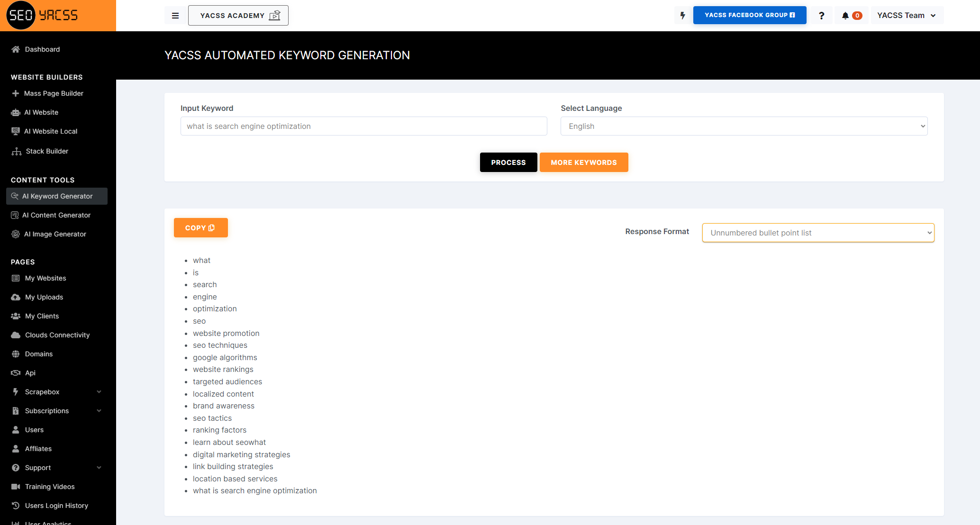Expand the Scrapebox submenu chevron
The width and height of the screenshot is (980, 525).
pos(99,392)
